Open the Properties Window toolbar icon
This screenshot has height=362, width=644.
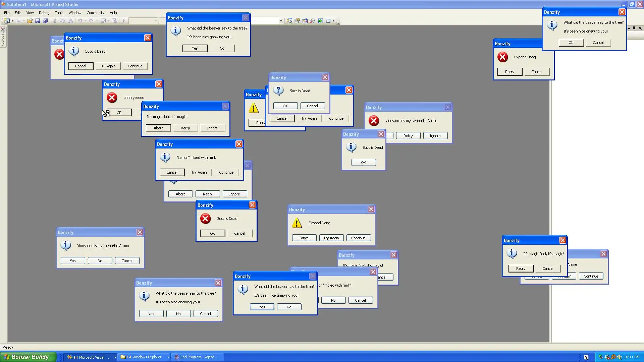[x=297, y=21]
